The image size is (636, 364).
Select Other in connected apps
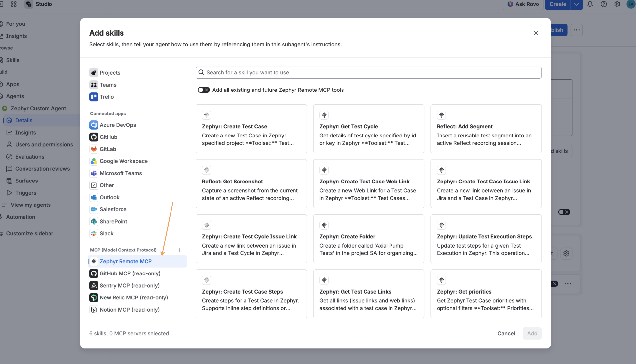click(107, 185)
